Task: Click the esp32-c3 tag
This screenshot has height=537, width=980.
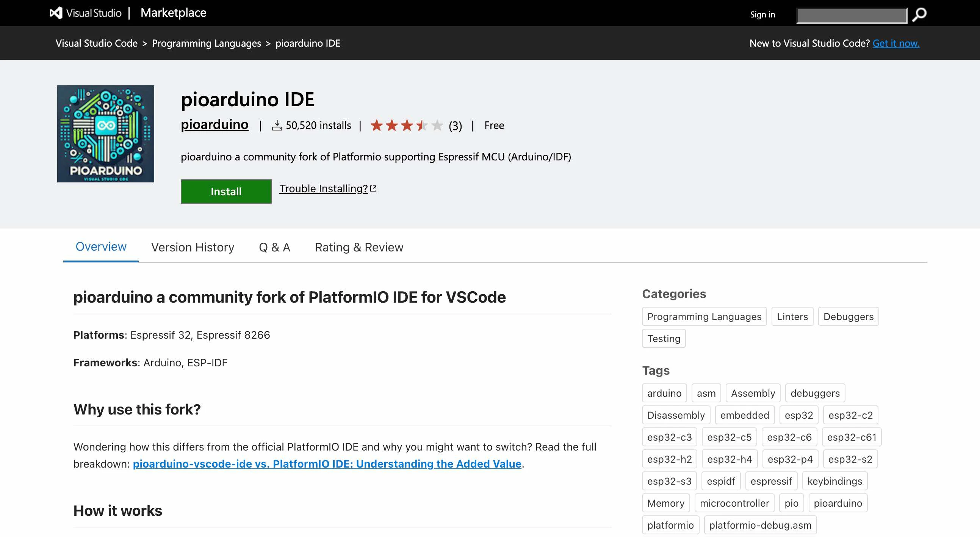Action: [x=670, y=437]
